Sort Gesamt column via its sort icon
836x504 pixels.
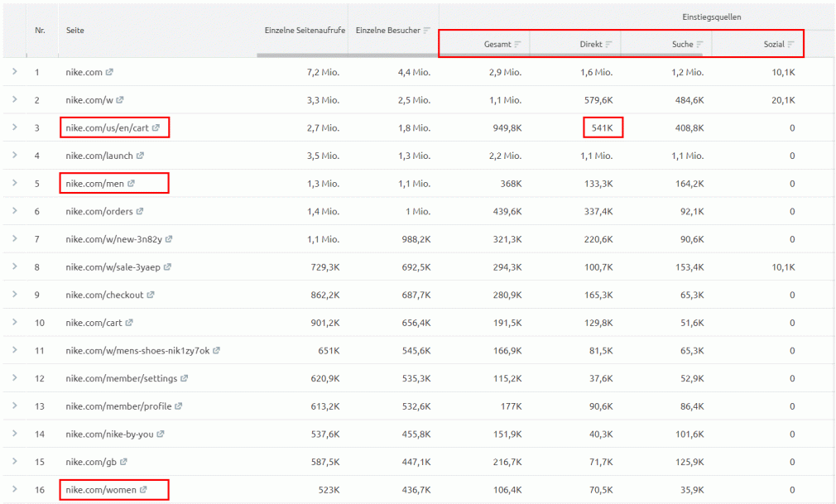pyautogui.click(x=517, y=44)
